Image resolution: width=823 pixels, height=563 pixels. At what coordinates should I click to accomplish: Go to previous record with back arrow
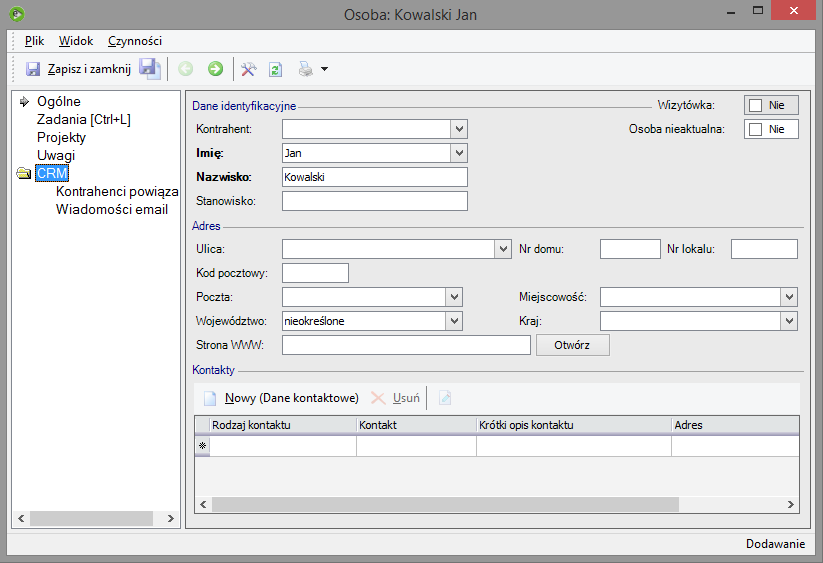(185, 69)
